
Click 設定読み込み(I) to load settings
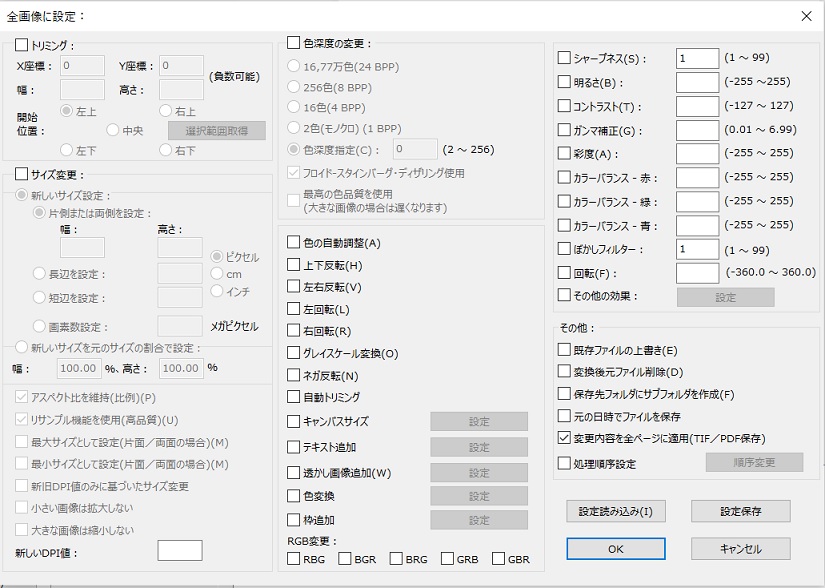[x=614, y=511]
